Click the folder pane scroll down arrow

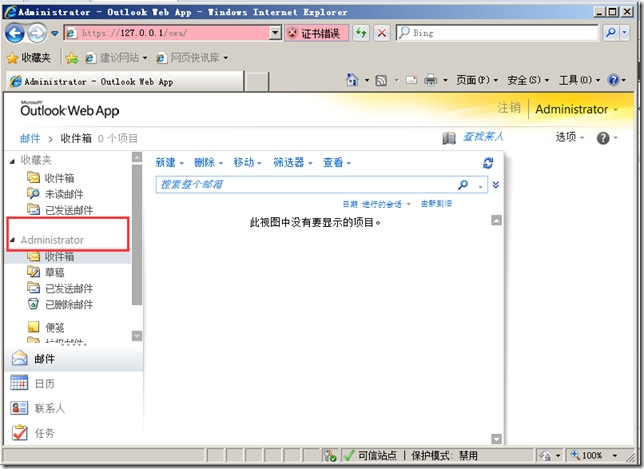click(137, 336)
